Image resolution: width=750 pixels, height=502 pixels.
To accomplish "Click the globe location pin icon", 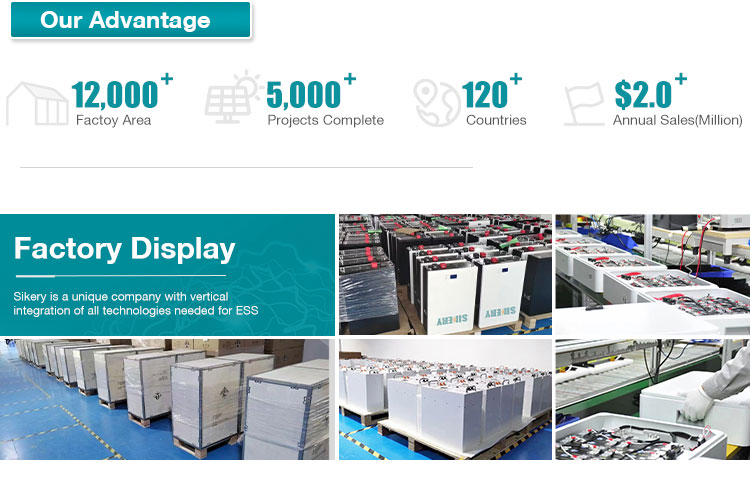I will pyautogui.click(x=436, y=103).
